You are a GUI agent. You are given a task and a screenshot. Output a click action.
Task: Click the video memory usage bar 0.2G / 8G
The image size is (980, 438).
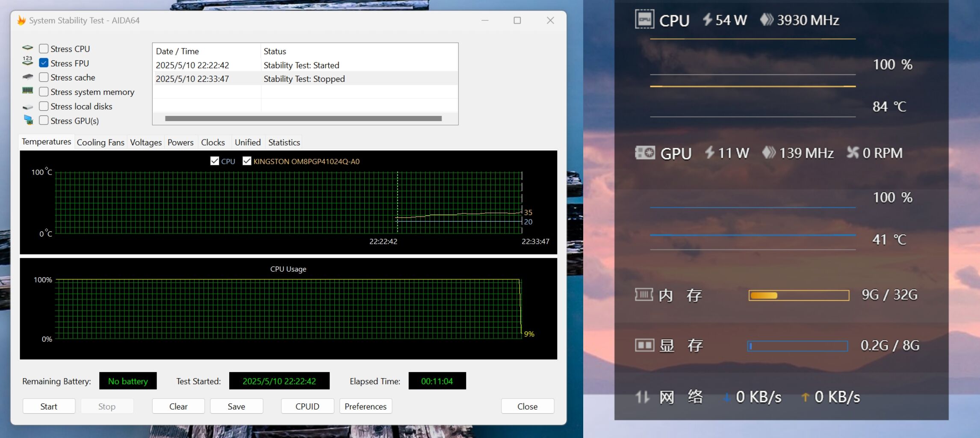tap(797, 346)
